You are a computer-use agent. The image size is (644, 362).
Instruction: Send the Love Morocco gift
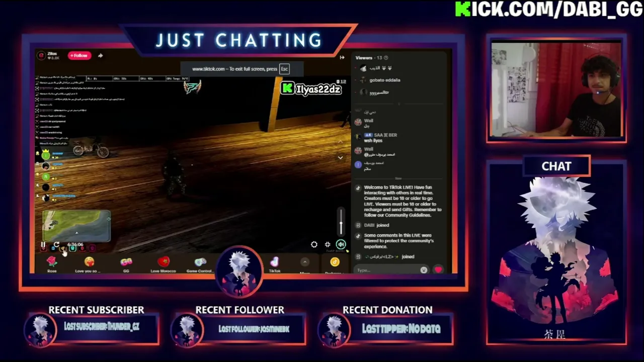[163, 264]
